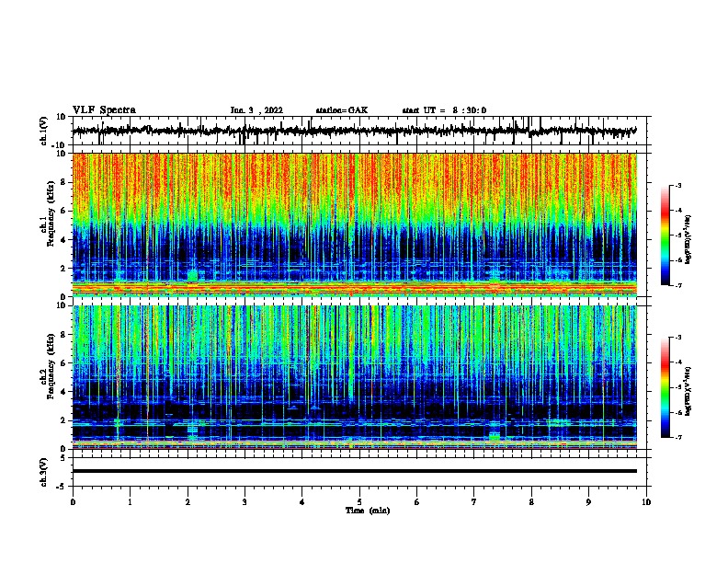
Task: Click the black ch.3 voltage line
Action: pos(355,471)
